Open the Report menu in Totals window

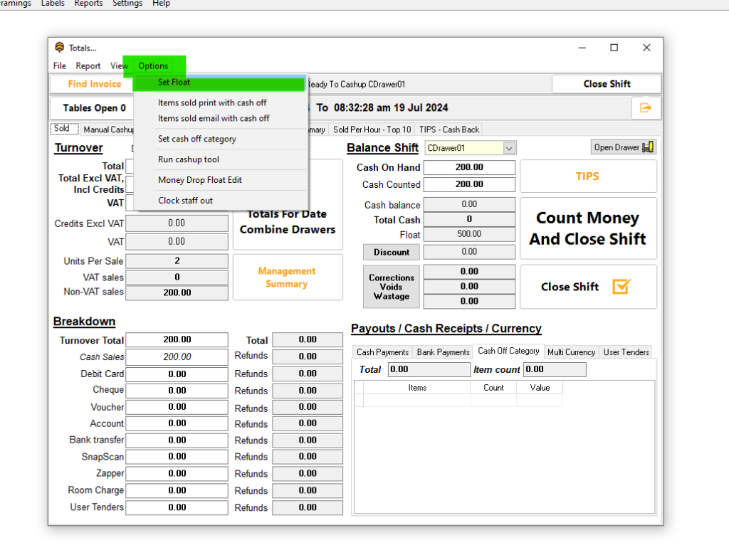88,65
